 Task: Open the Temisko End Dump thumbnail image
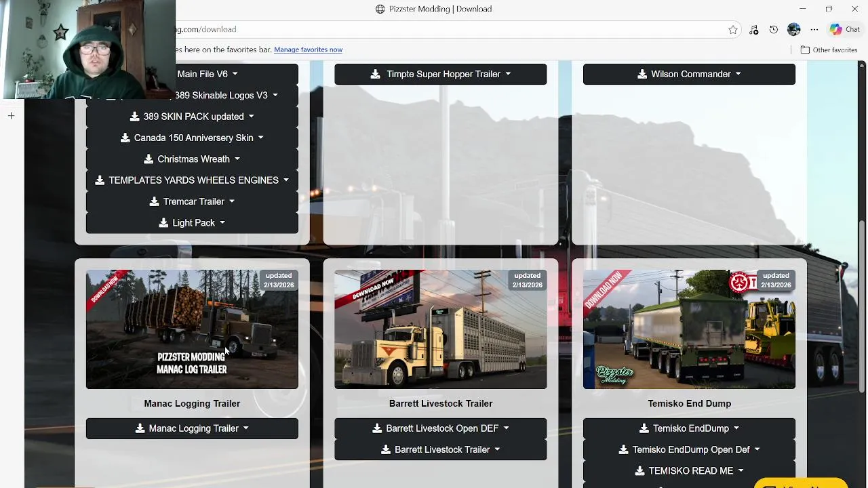(689, 329)
